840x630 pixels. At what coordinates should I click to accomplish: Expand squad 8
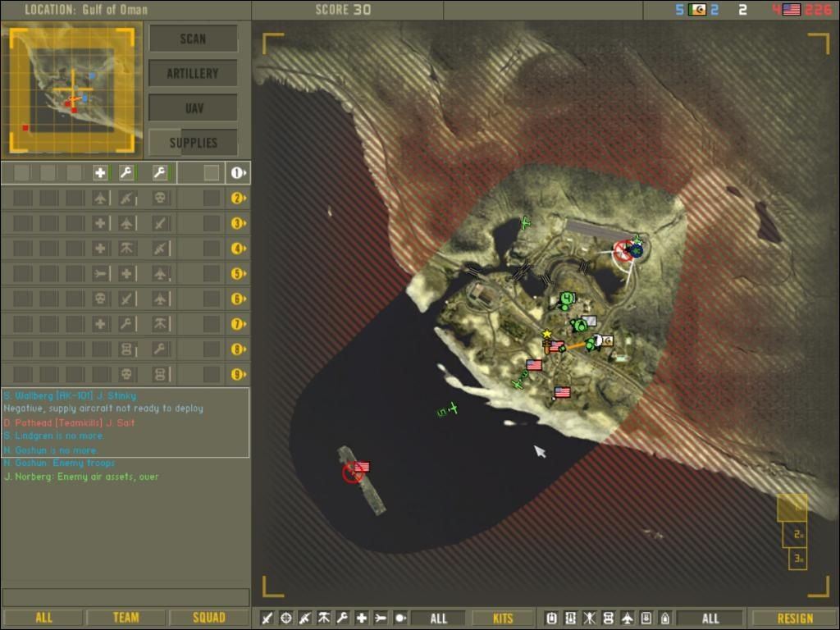(x=238, y=349)
